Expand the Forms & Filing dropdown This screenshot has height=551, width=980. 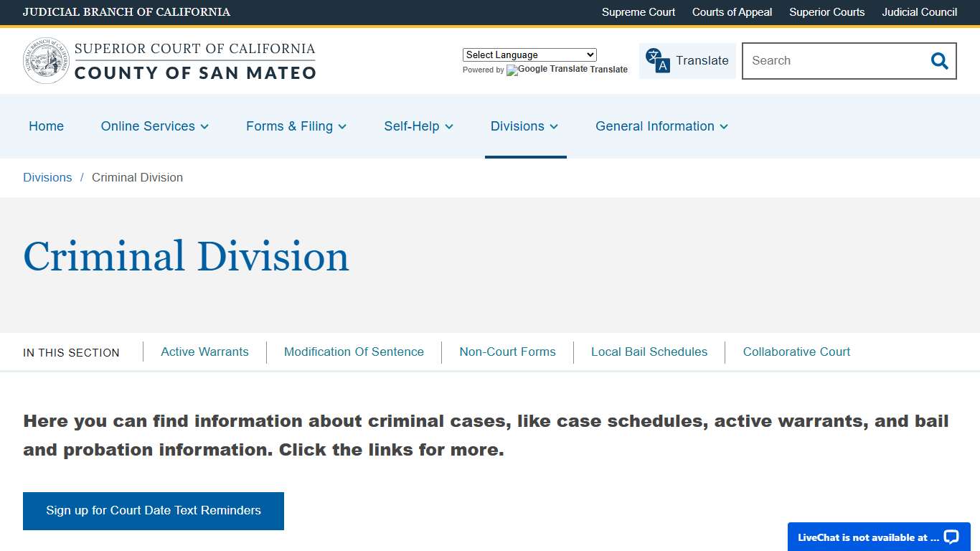click(296, 126)
